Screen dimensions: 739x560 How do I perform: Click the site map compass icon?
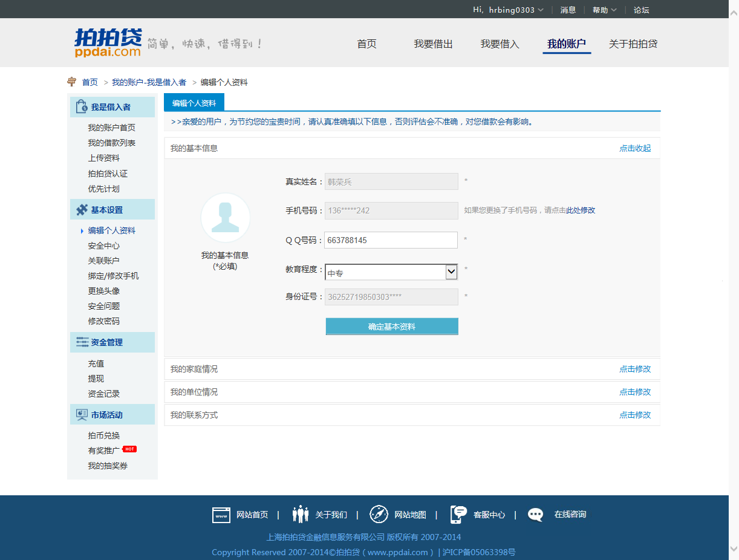(379, 515)
